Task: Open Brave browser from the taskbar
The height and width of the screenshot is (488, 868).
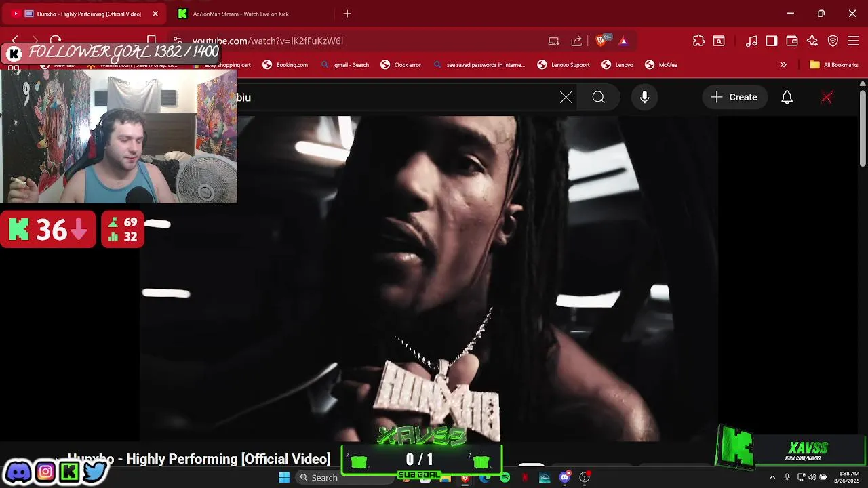Action: [465, 478]
